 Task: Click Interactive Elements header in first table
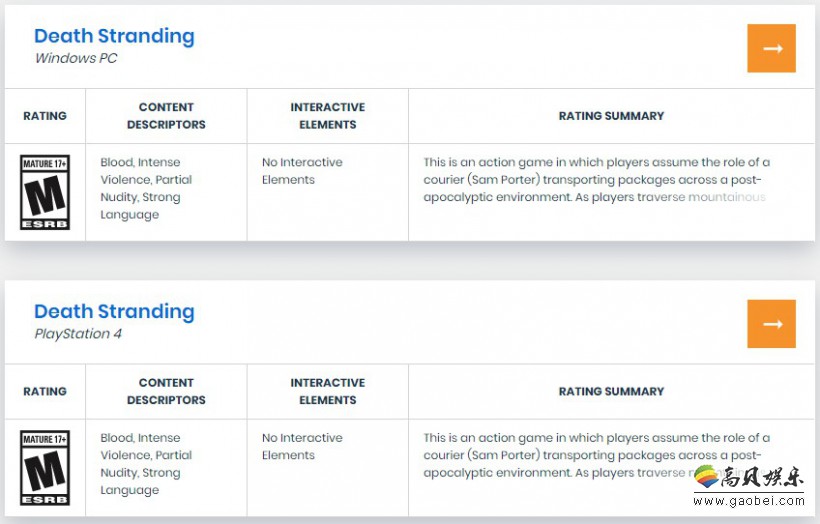[328, 116]
